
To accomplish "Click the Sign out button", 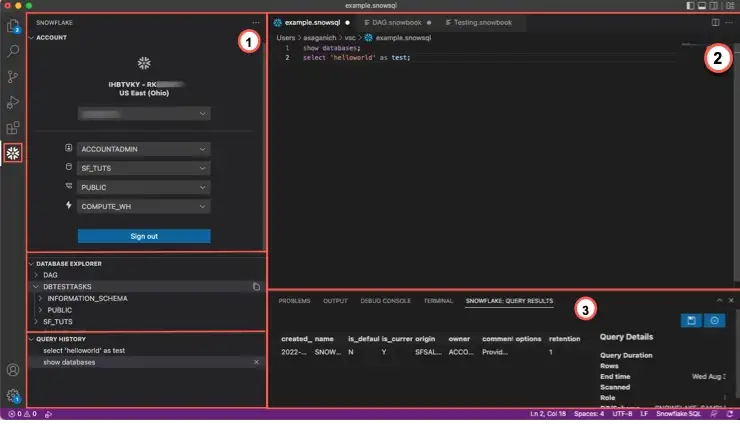I will (x=144, y=236).
